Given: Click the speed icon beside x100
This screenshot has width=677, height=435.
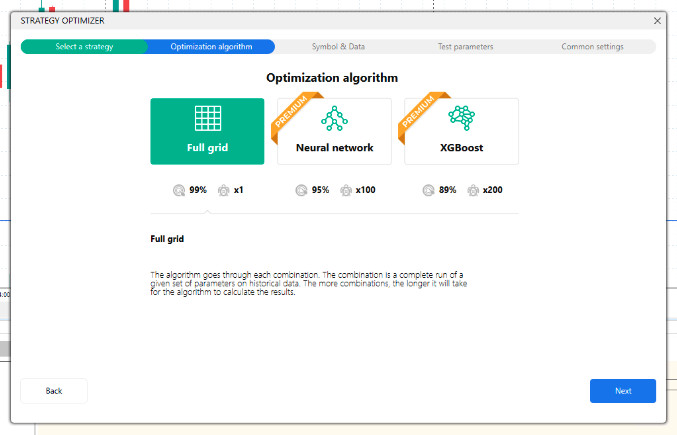Looking at the screenshot, I should tap(346, 190).
